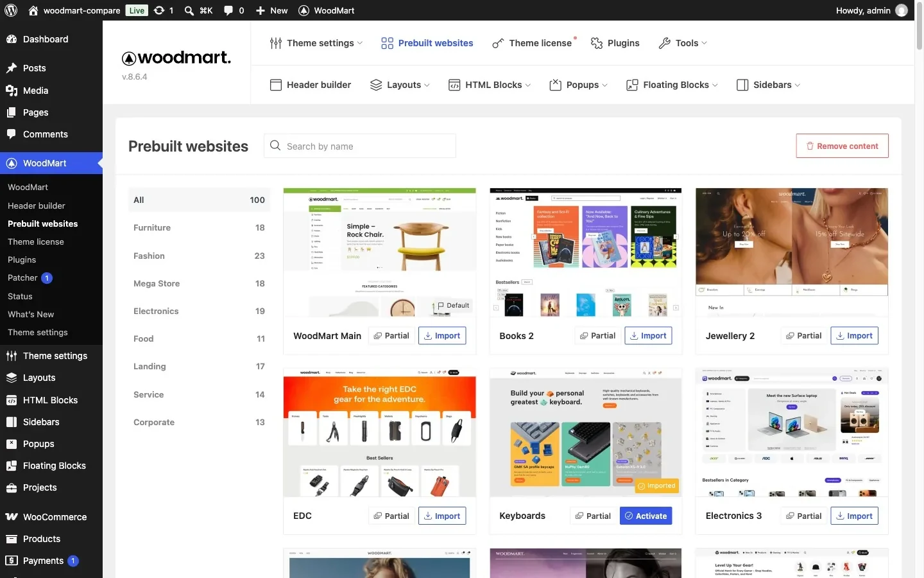The height and width of the screenshot is (578, 924).
Task: Click the Remove content button
Action: 842,146
